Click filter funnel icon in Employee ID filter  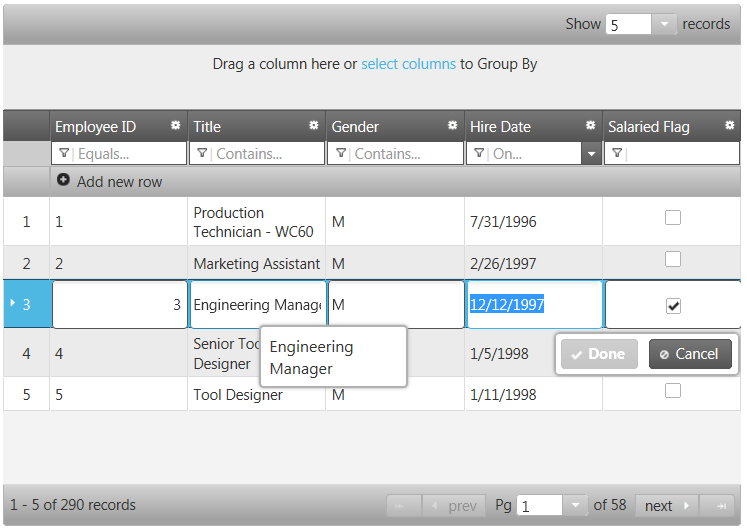(65, 154)
